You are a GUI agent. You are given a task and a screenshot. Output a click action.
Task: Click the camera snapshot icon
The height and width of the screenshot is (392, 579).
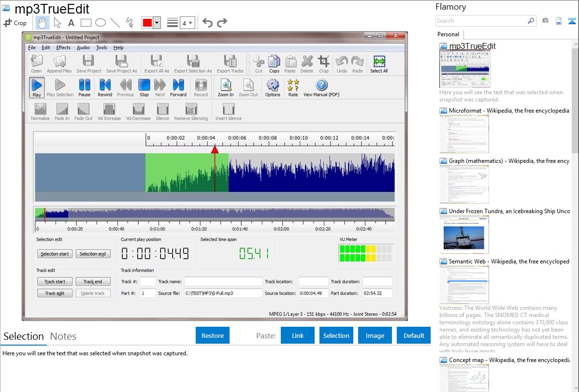click(x=545, y=21)
